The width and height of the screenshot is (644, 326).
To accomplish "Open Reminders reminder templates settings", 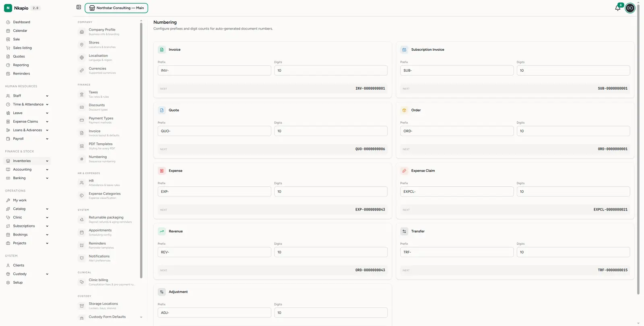I will click(x=107, y=245).
